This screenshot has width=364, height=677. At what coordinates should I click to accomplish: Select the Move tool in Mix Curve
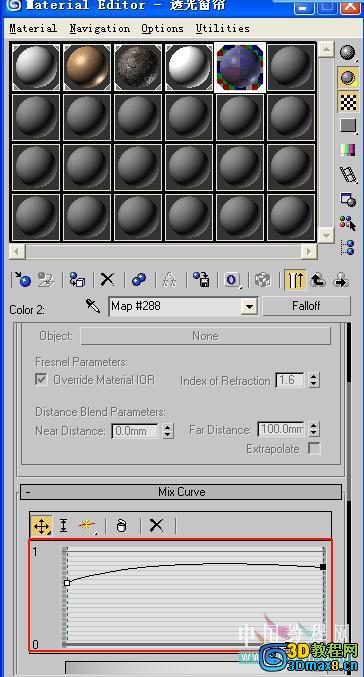click(x=41, y=526)
